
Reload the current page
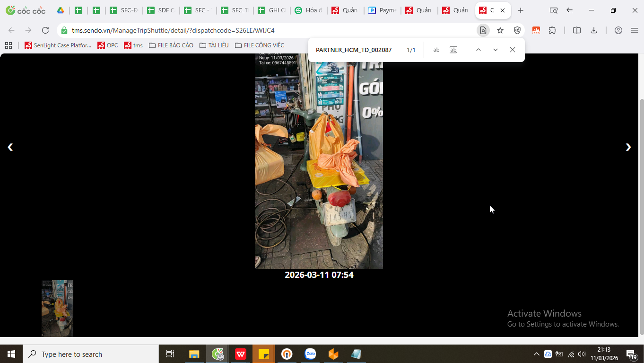[x=45, y=30]
